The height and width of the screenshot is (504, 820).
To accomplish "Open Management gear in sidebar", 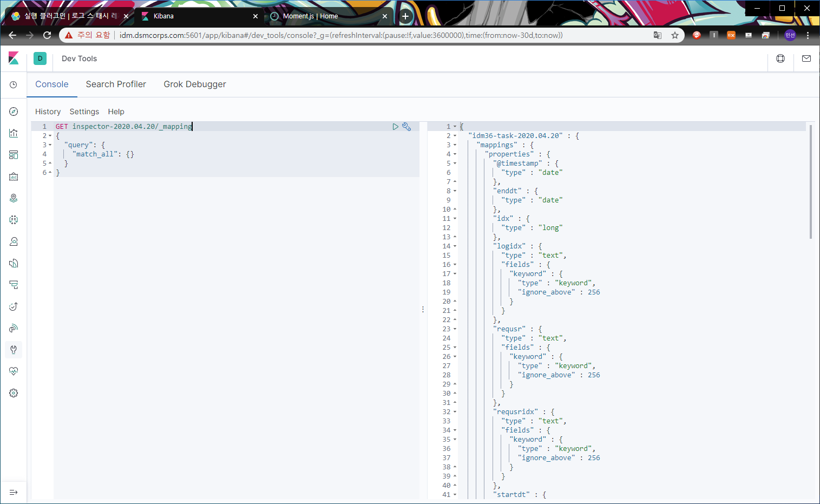I will 14,393.
